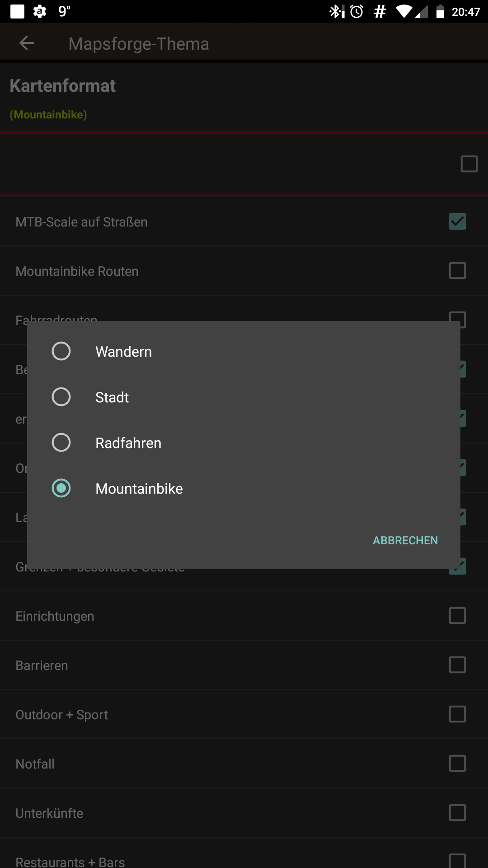The image size is (488, 868).
Task: Tap the back arrow in header
Action: (x=27, y=43)
